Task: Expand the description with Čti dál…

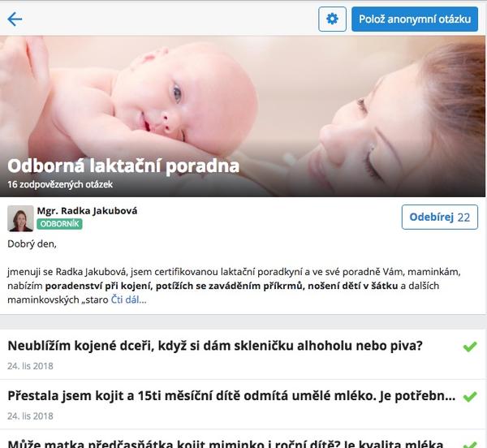Action: click(128, 299)
